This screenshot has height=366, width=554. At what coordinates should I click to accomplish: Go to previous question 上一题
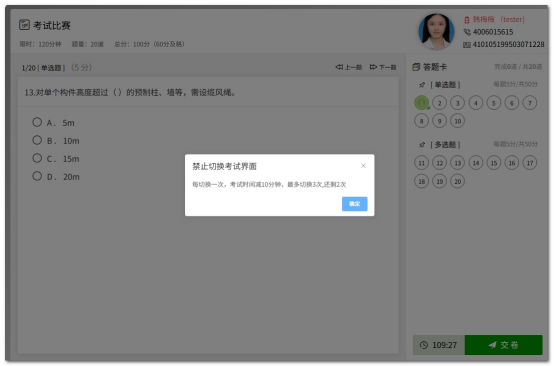[349, 67]
